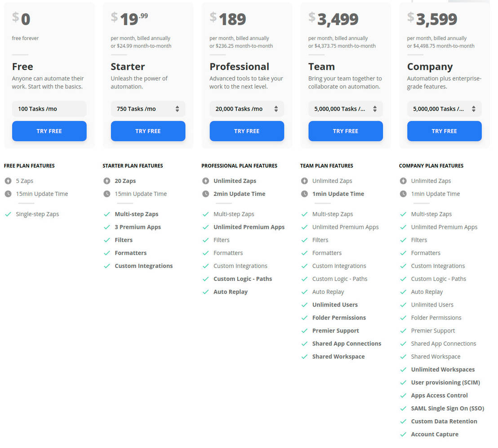Image resolution: width=498 pixels, height=448 pixels.
Task: Click the bolt icon next to Company's "Unlimited Zaps"
Action: click(403, 181)
